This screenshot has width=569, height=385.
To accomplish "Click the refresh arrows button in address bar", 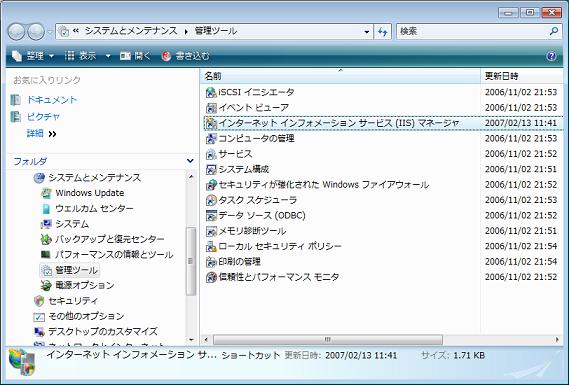I will coord(382,32).
